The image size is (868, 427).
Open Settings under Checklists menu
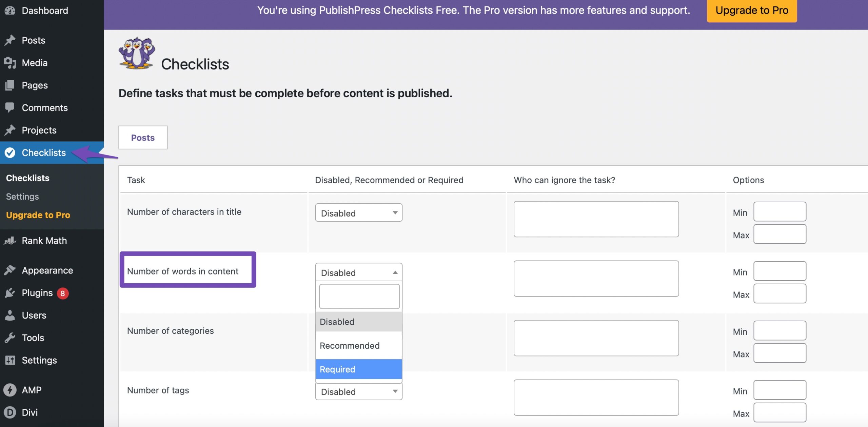22,196
